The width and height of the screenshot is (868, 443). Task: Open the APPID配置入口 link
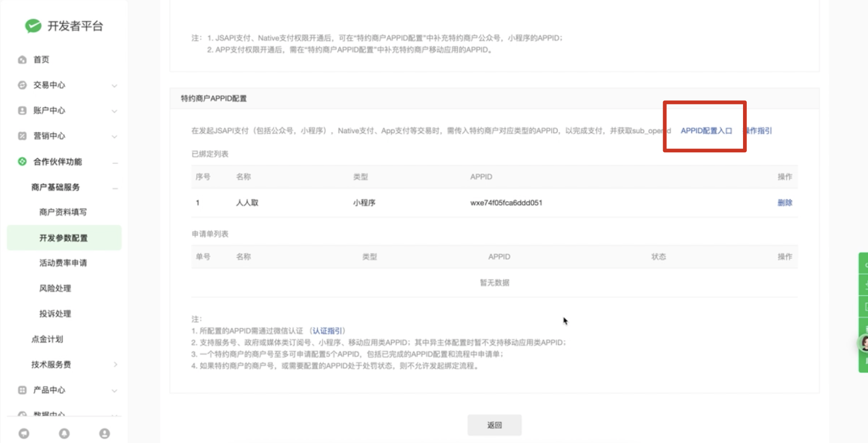(x=706, y=131)
